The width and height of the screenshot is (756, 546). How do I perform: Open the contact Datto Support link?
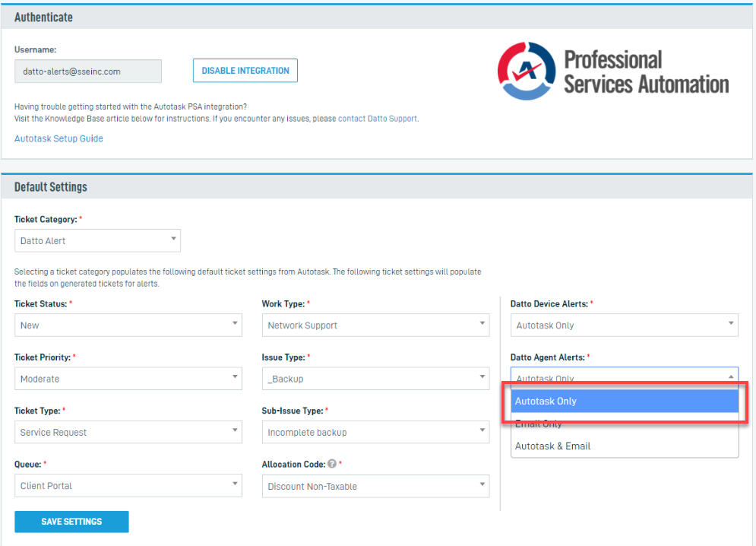pyautogui.click(x=378, y=119)
